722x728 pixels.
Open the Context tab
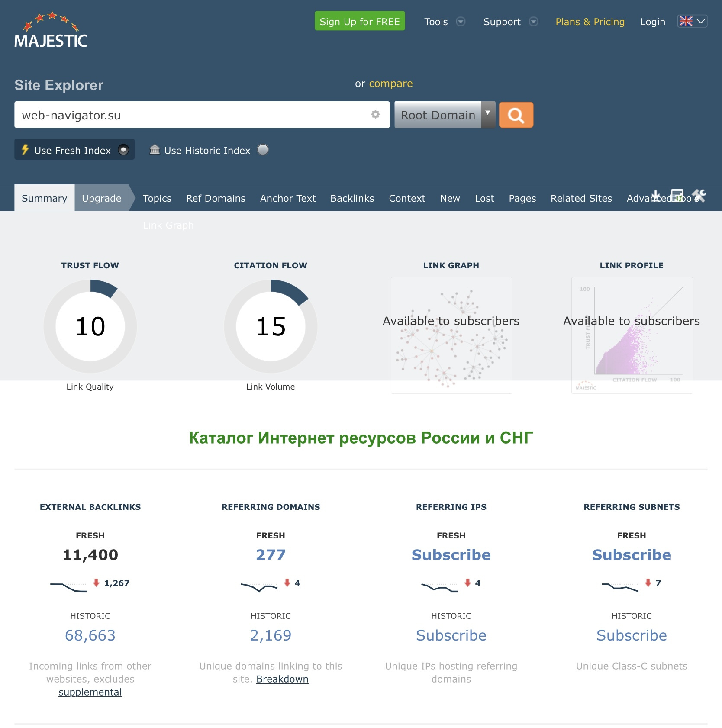tap(407, 198)
